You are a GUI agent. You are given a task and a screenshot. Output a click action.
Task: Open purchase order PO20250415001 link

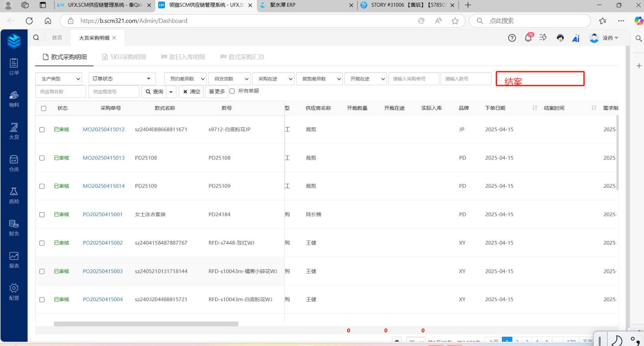click(102, 215)
